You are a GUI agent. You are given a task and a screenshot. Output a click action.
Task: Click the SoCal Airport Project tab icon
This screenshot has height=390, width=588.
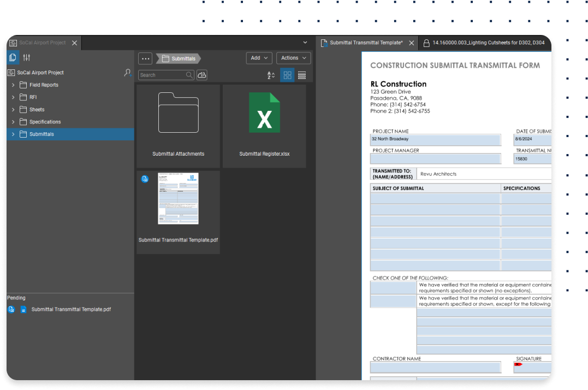(x=13, y=43)
